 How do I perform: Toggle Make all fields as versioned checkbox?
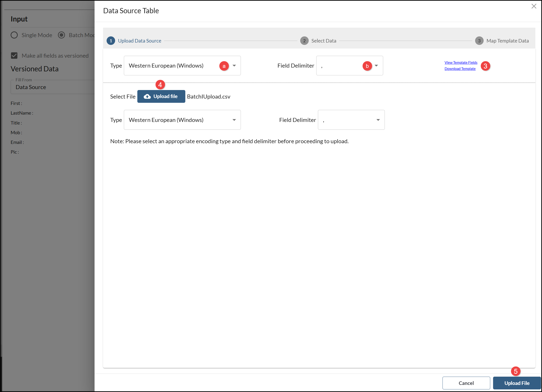tap(14, 56)
